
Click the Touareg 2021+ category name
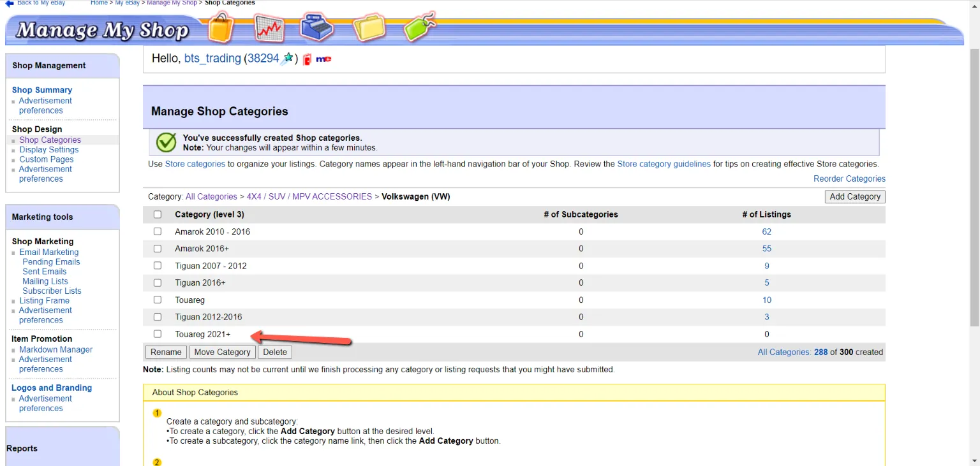click(x=203, y=334)
